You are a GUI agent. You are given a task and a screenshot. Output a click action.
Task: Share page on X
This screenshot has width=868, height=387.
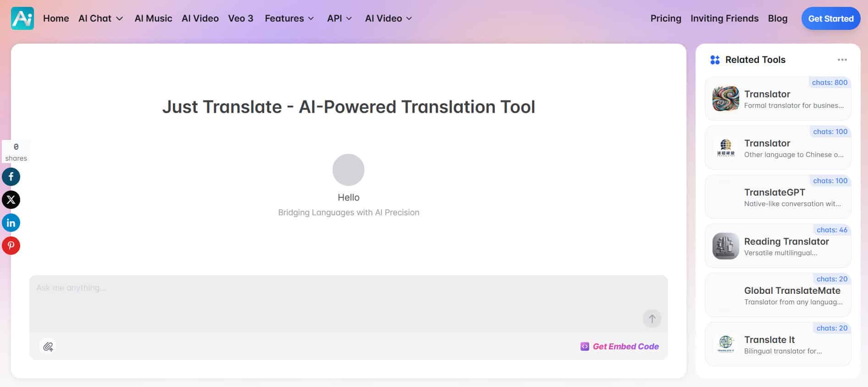(x=11, y=200)
